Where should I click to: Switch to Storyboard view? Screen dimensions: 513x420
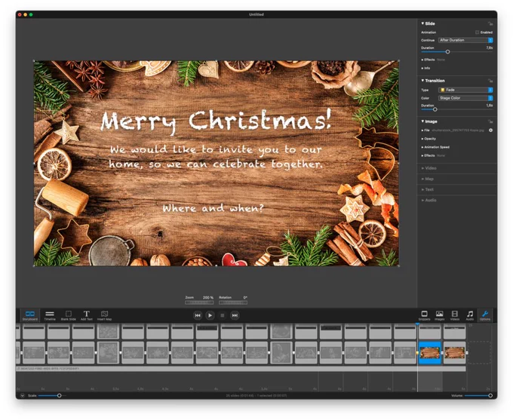[29, 315]
